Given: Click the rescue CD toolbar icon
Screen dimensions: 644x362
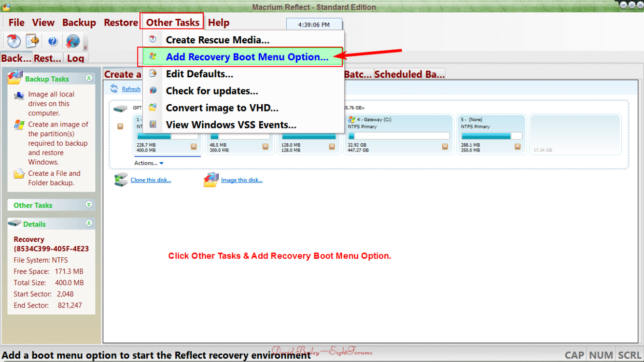Looking at the screenshot, I should pyautogui.click(x=14, y=42).
